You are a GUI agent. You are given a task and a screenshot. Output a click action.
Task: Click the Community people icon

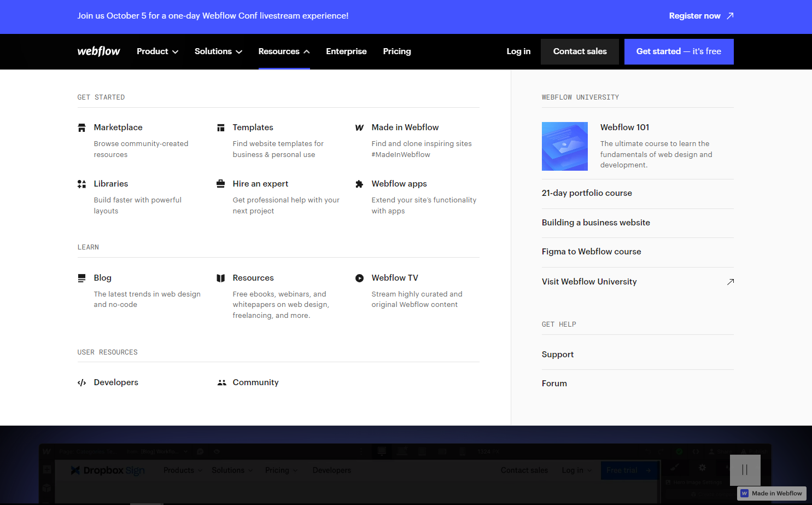click(x=222, y=382)
